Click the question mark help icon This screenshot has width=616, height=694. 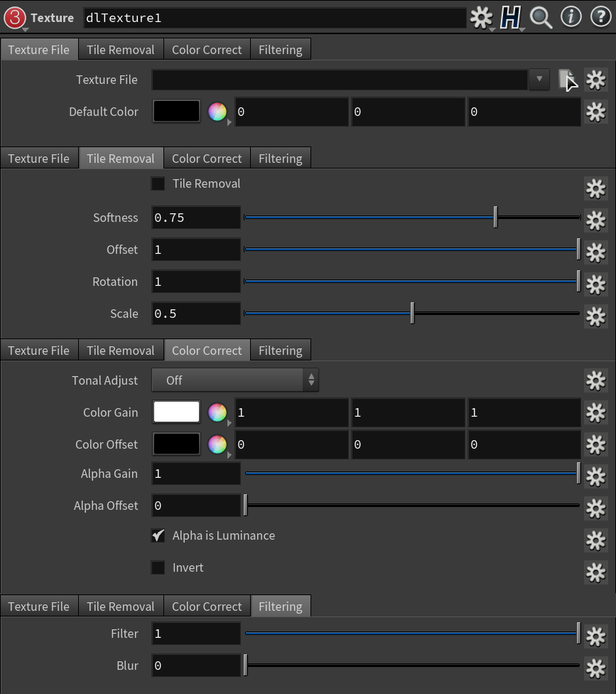pos(600,18)
